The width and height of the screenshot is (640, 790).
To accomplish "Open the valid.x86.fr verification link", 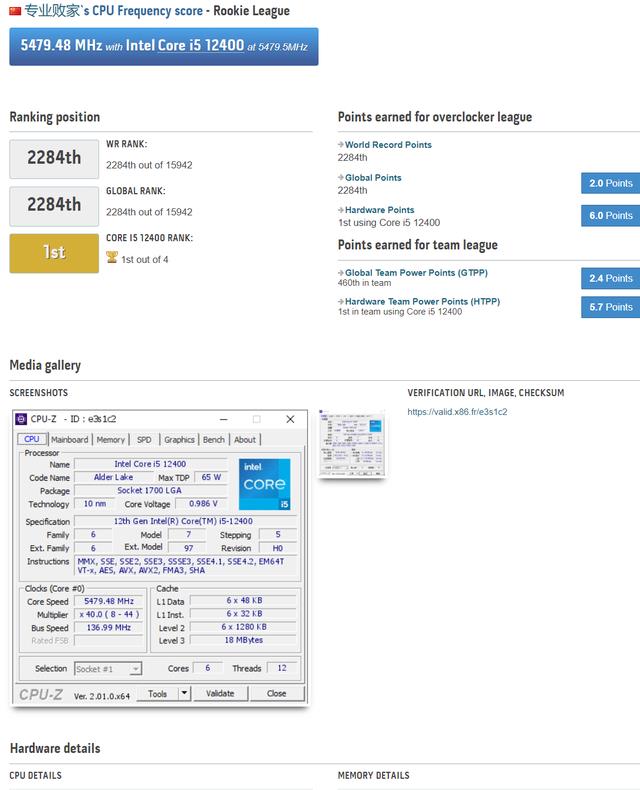I will point(457,412).
